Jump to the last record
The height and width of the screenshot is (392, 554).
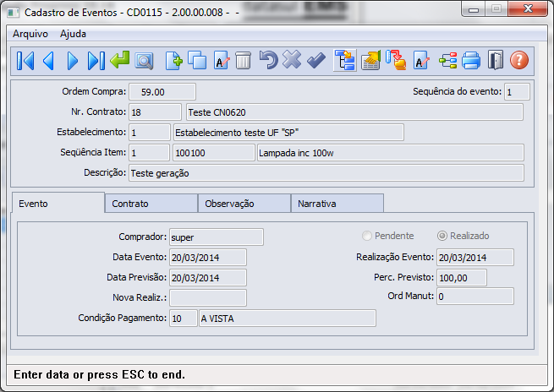click(96, 61)
